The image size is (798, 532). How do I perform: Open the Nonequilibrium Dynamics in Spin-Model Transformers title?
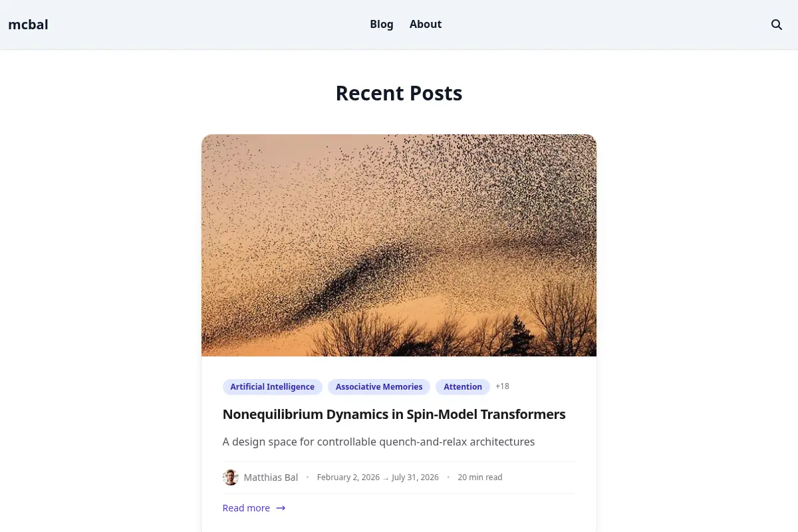coord(394,414)
